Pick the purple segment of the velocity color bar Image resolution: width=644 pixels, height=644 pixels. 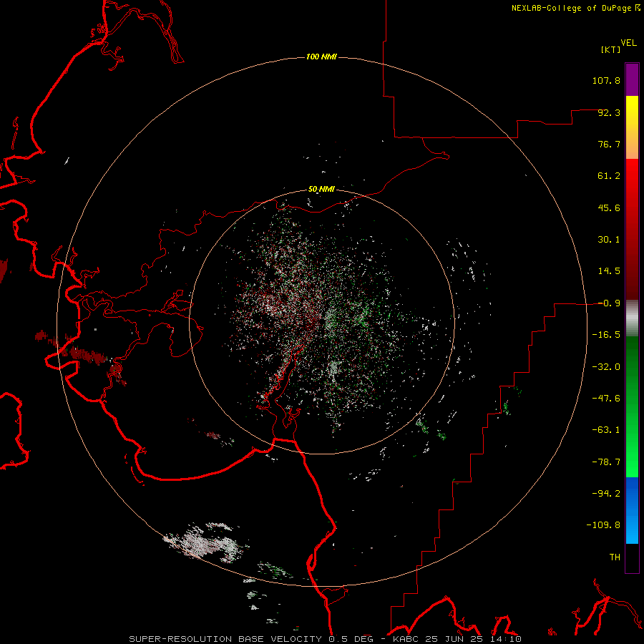(x=632, y=79)
